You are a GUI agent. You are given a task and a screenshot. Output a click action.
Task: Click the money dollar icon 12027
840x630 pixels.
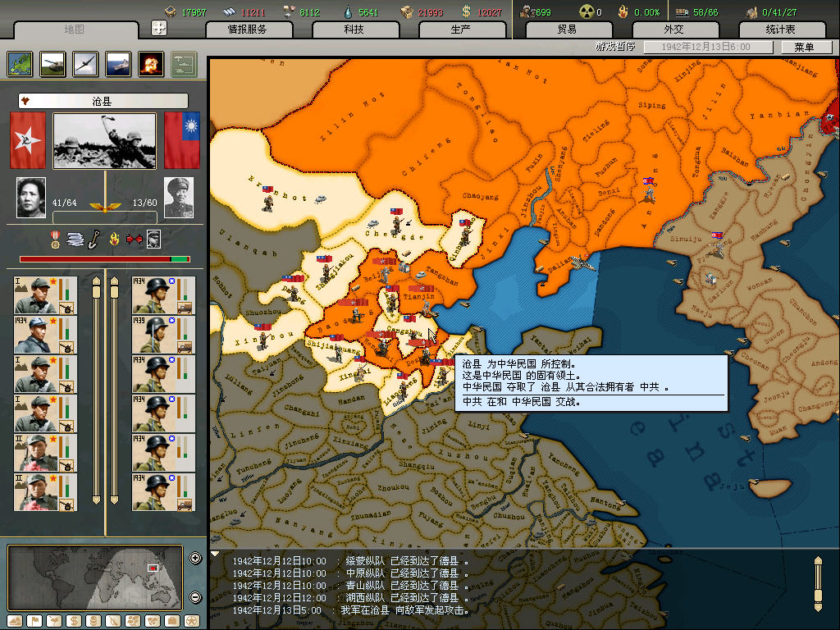pyautogui.click(x=467, y=11)
